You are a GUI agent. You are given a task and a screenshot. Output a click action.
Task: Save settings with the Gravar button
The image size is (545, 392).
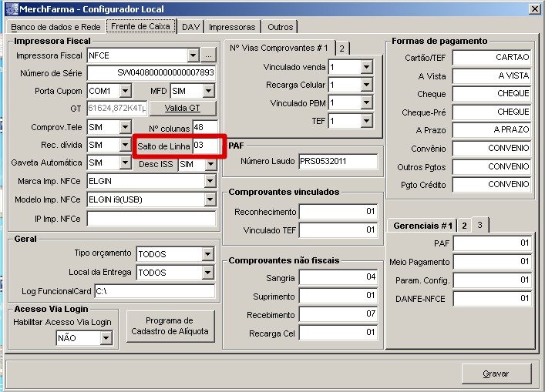point(496,373)
